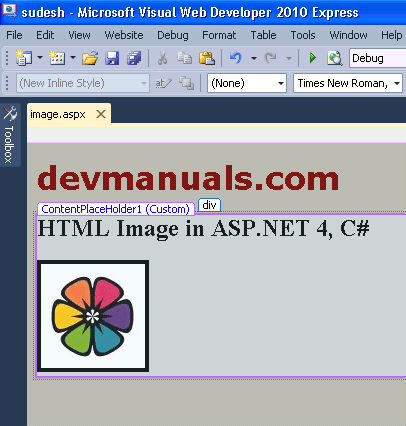Click the Save All icon
Image resolution: width=406 pixels, height=426 pixels.
pos(134,58)
